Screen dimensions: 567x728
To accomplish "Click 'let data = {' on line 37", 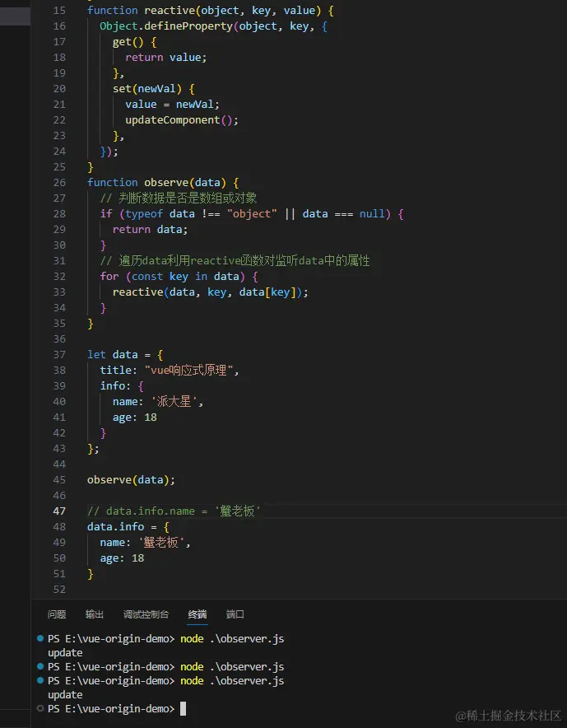I will point(125,355).
